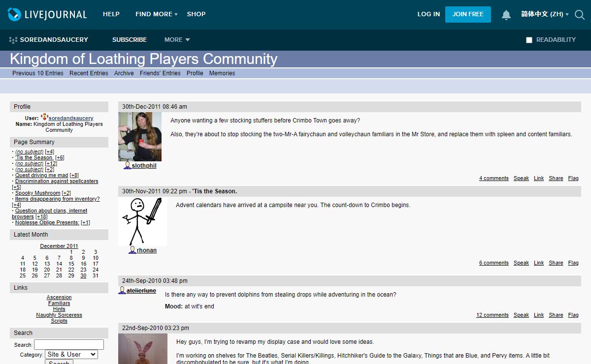Enable the Readability checkbox

tap(529, 40)
